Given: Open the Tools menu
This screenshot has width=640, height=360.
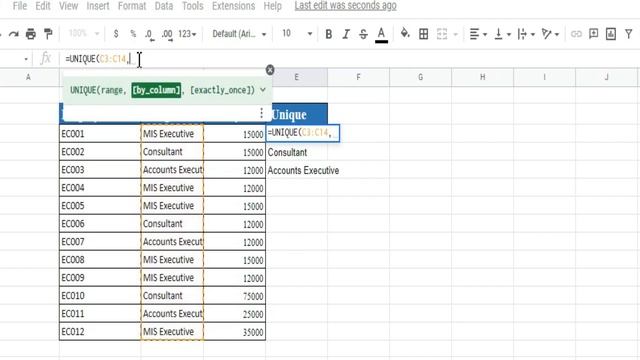Looking at the screenshot, I should [193, 6].
